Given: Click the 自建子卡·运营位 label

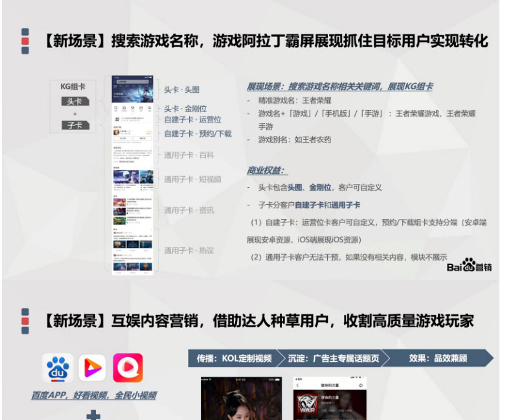Looking at the screenshot, I should pos(192,119).
